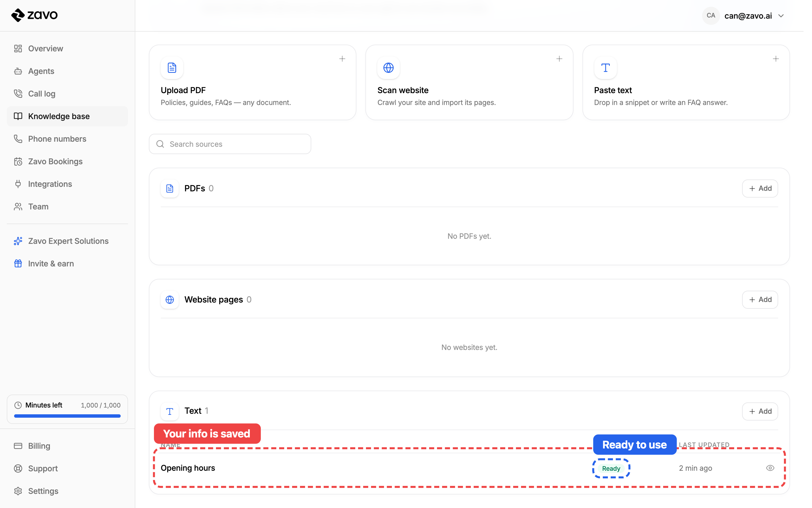Click Zavo Expert Solutions sparkle icon
This screenshot has height=508, width=812.
click(x=18, y=241)
